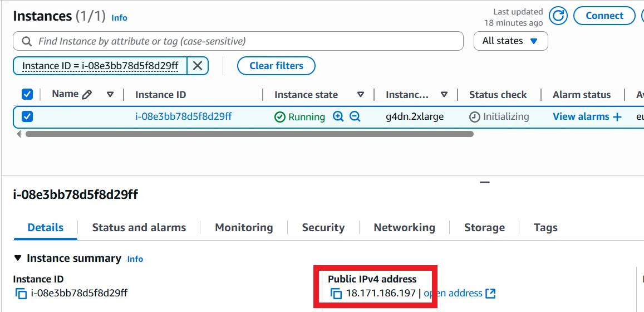Click the edit Name pencil icon
This screenshot has width=644, height=312.
(87, 95)
